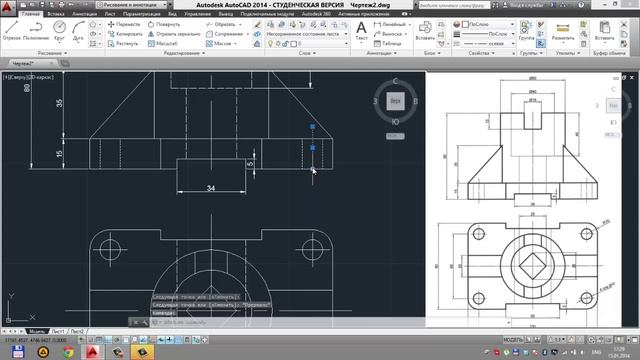Viewport: 640px width, 360px height.
Task: Click the Верх face of the view cube
Action: tap(395, 101)
